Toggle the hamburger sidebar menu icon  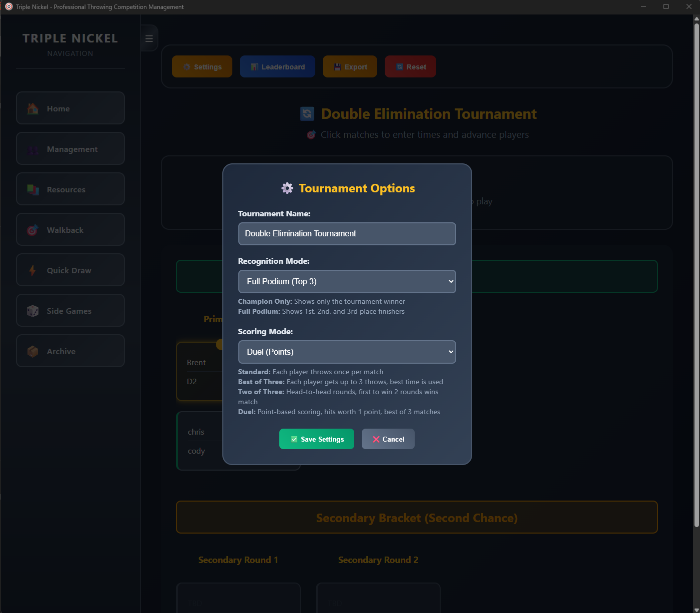click(149, 38)
